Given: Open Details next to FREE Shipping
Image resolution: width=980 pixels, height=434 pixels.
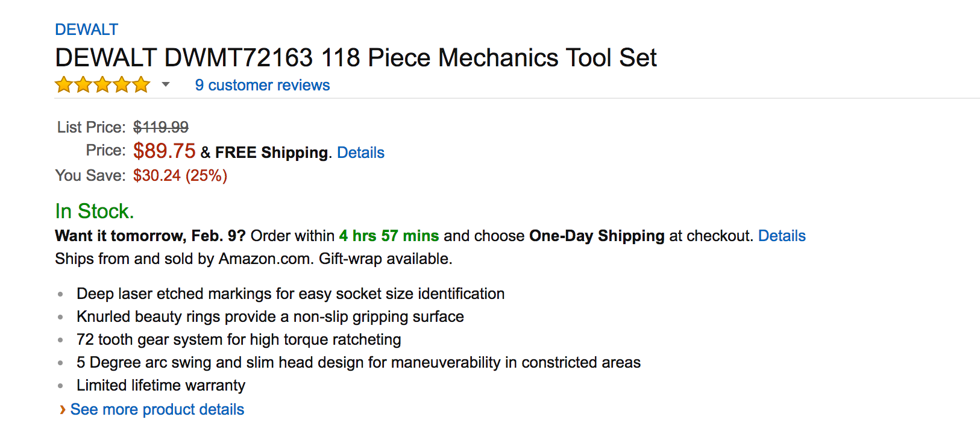Looking at the screenshot, I should click(x=360, y=153).
